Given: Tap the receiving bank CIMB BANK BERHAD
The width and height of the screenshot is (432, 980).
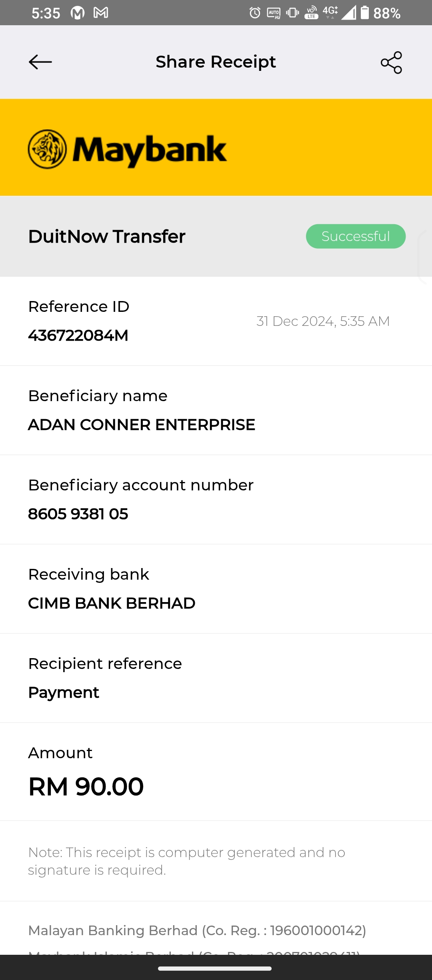Looking at the screenshot, I should tap(112, 603).
